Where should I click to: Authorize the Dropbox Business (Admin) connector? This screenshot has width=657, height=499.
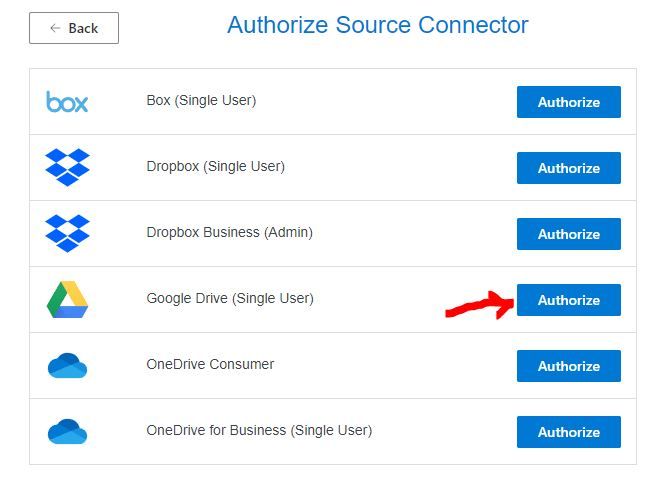(x=568, y=234)
